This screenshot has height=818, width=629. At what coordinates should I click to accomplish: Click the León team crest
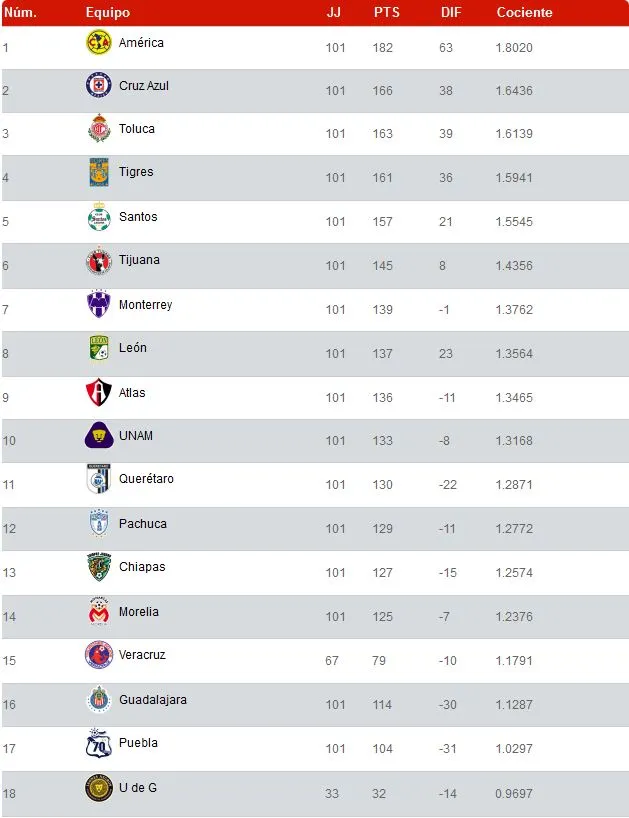click(98, 348)
